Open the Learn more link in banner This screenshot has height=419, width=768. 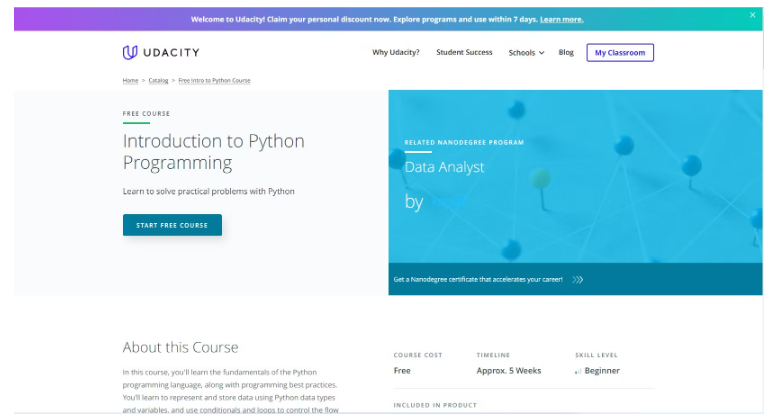pyautogui.click(x=561, y=20)
